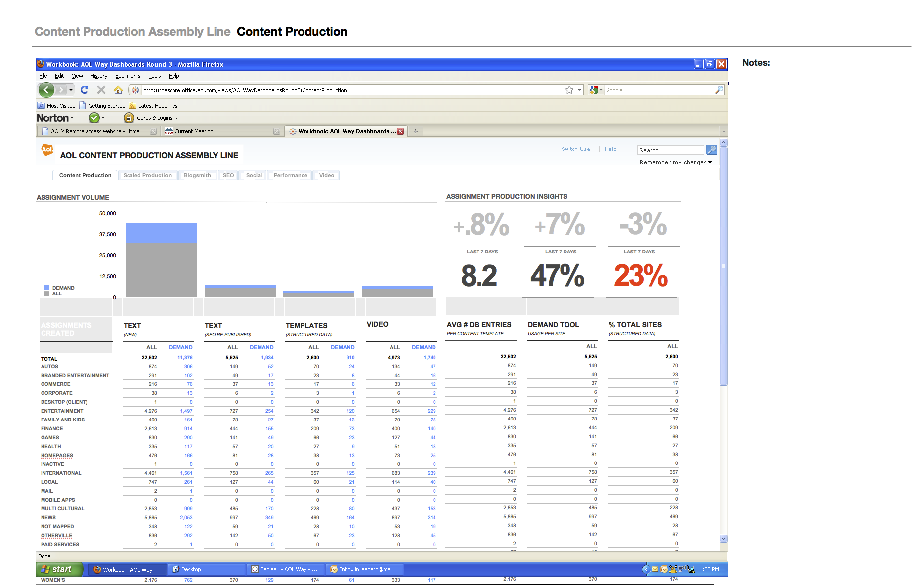The image size is (912, 588).
Task: Click the Windows start button
Action: click(x=59, y=569)
